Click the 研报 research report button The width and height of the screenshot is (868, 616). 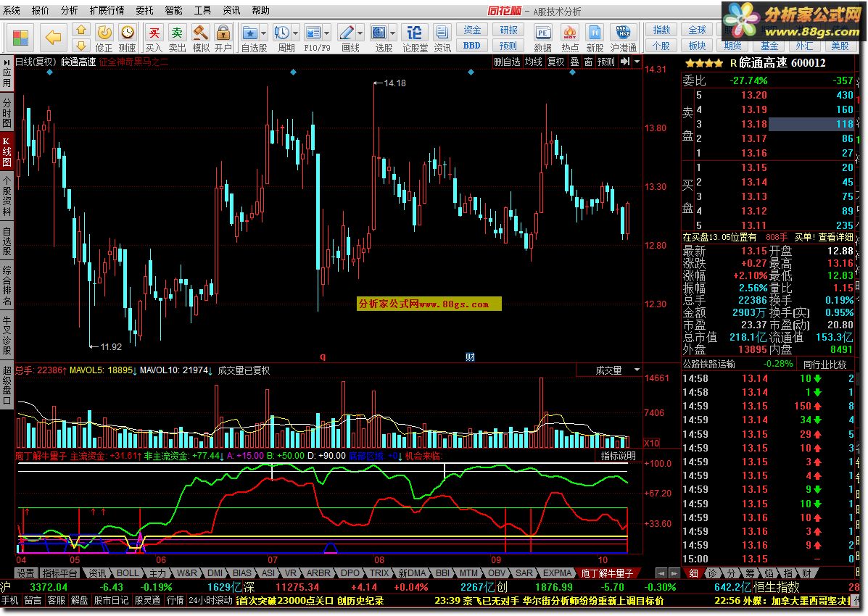[508, 30]
